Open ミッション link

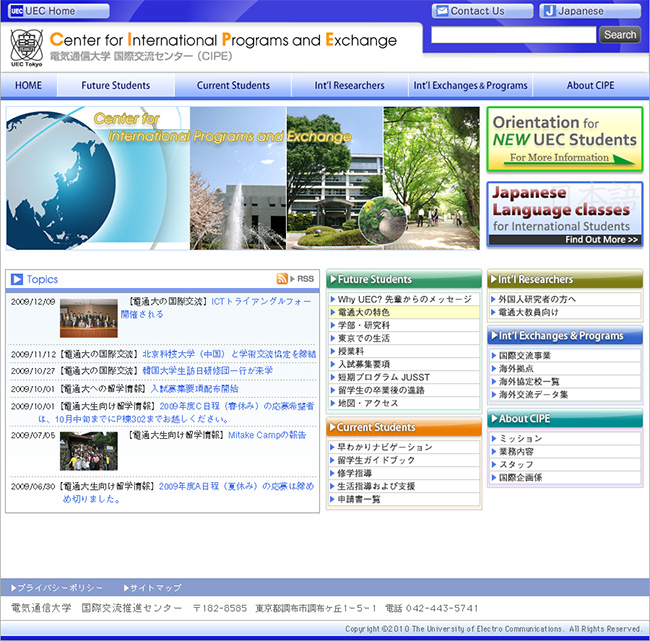[565, 438]
